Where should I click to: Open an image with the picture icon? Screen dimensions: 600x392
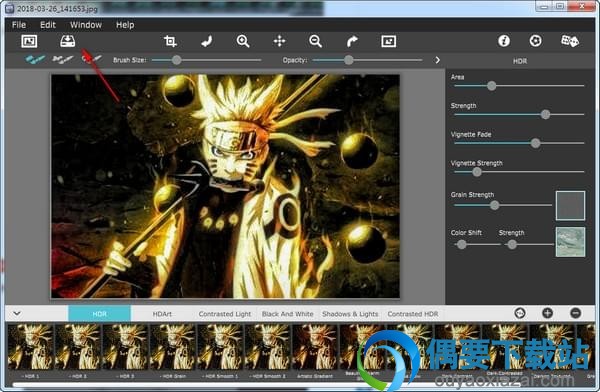[x=29, y=41]
